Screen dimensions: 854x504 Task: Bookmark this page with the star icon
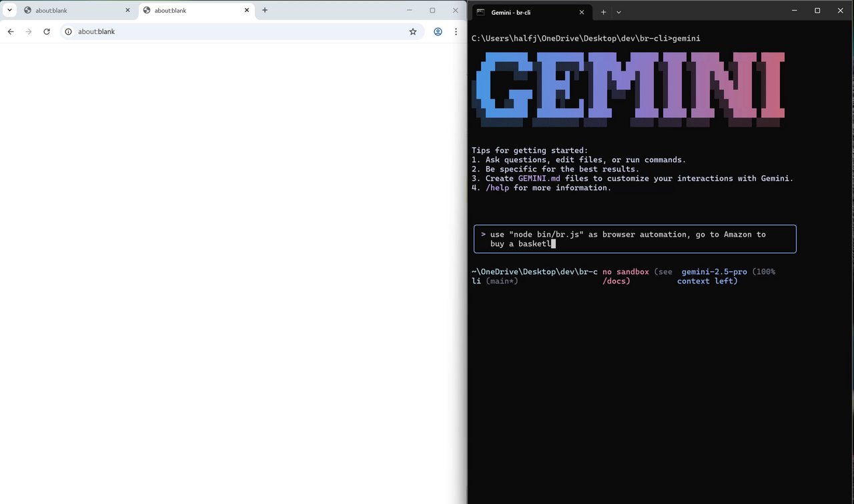[413, 31]
